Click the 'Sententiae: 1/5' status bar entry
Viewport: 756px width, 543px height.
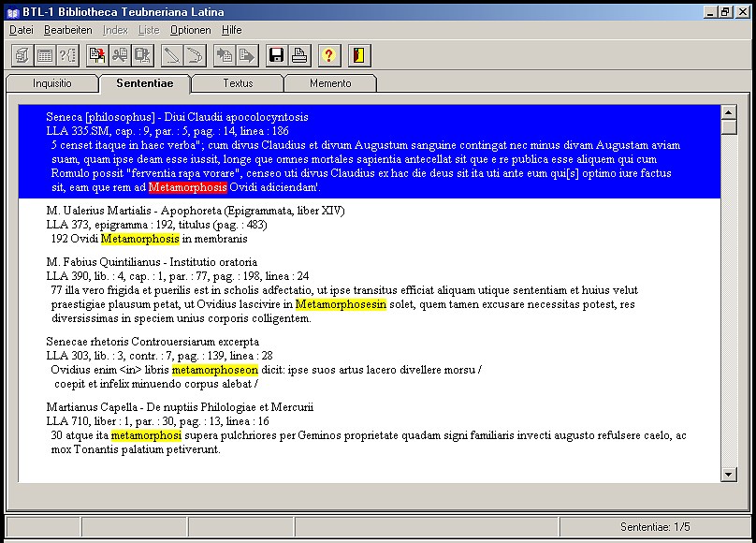[x=655, y=527]
